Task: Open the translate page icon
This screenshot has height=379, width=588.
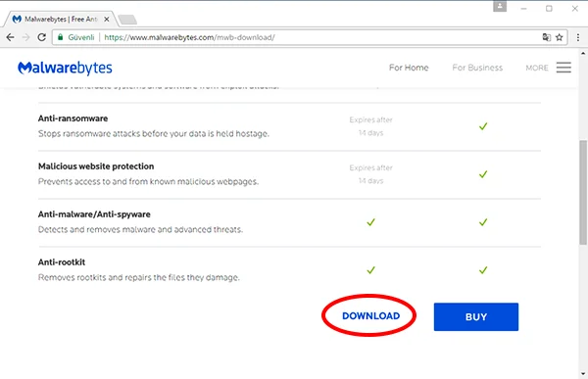Action: [547, 37]
